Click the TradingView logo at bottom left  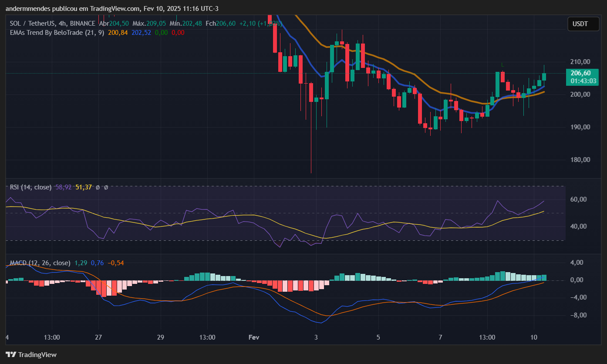pyautogui.click(x=31, y=355)
